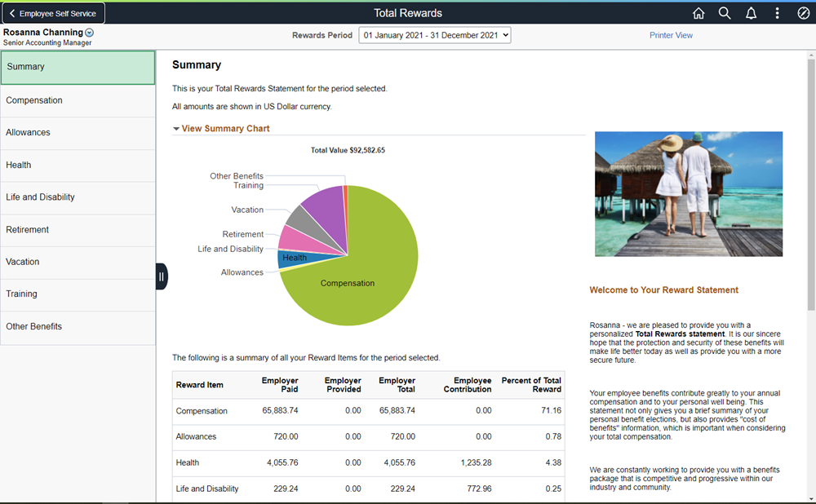Image resolution: width=816 pixels, height=504 pixels.
Task: Click Allowances row label in table
Action: 196,437
